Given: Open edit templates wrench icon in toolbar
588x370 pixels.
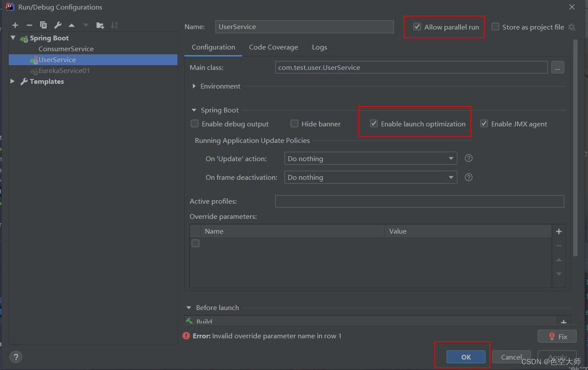Looking at the screenshot, I should click(58, 25).
